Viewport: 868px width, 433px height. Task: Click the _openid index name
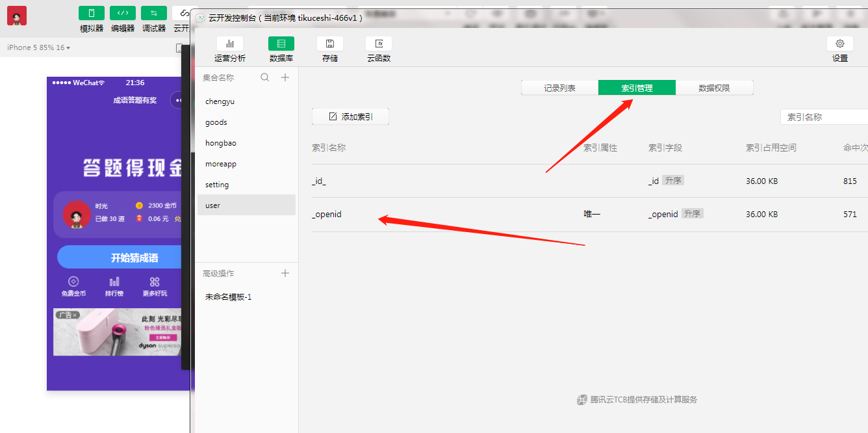point(327,214)
